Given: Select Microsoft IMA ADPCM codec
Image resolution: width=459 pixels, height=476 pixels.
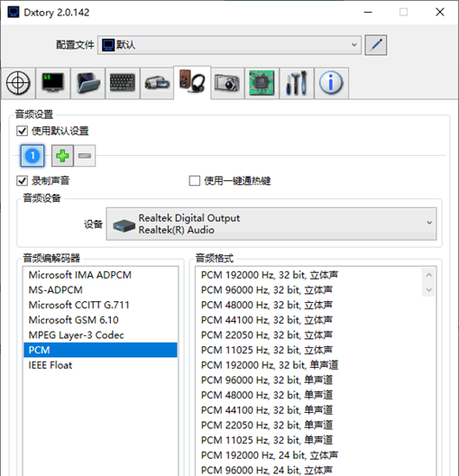Looking at the screenshot, I should click(x=100, y=275).
